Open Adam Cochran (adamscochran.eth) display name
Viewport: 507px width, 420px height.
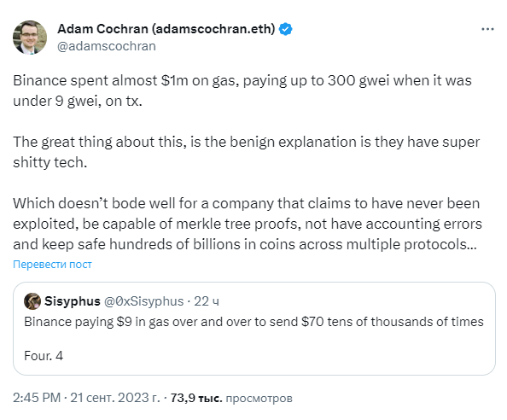[166, 29]
